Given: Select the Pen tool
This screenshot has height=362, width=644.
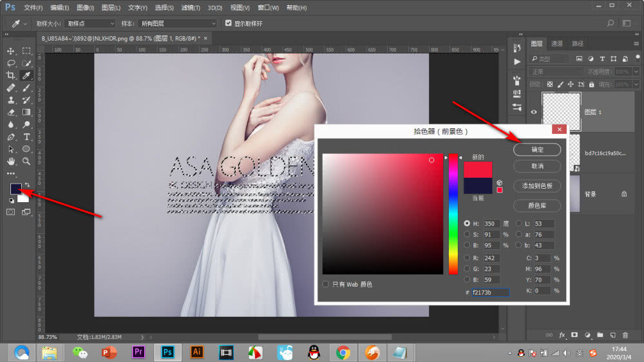Looking at the screenshot, I should (11, 137).
